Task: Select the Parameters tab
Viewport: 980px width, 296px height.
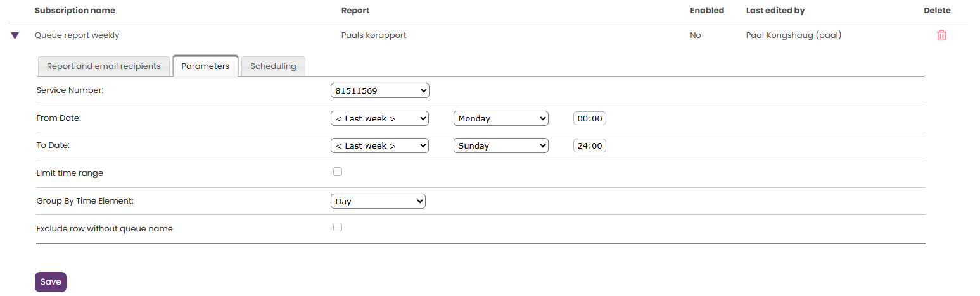Action: pyautogui.click(x=205, y=66)
